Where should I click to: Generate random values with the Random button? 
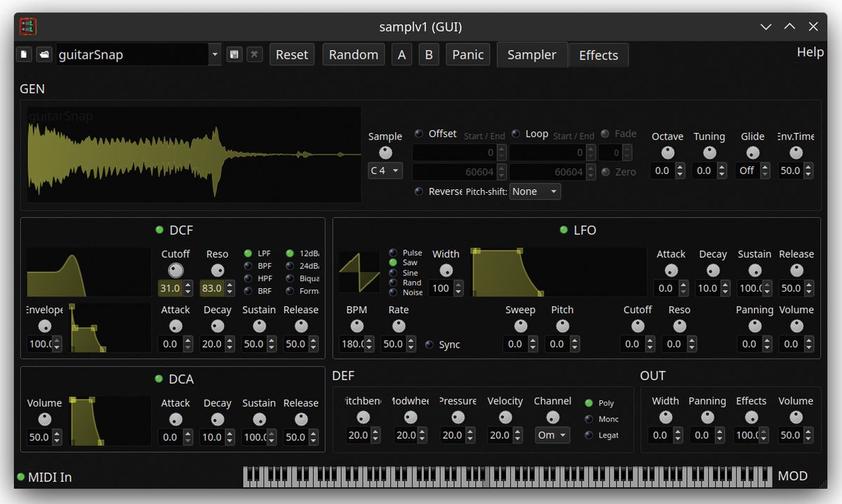click(353, 54)
